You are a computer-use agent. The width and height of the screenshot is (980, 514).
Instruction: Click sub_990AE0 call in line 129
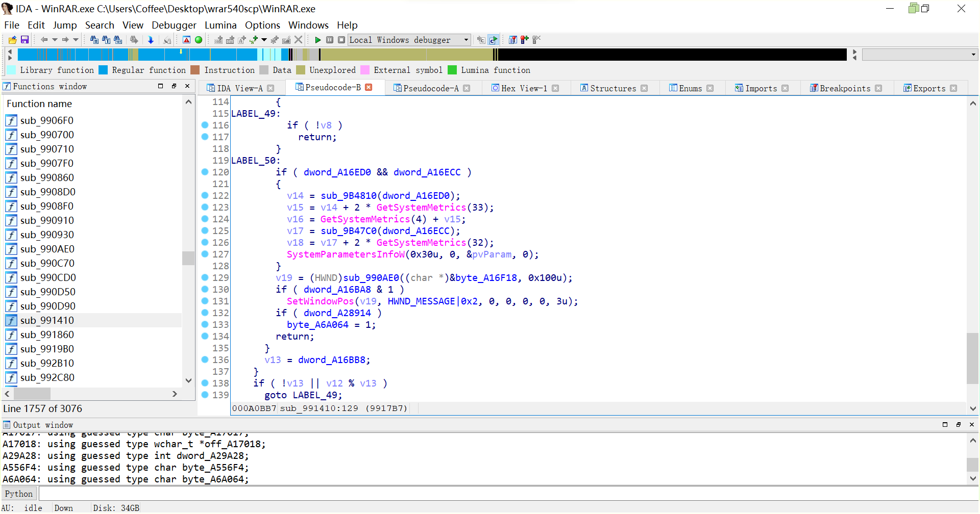coord(371,277)
